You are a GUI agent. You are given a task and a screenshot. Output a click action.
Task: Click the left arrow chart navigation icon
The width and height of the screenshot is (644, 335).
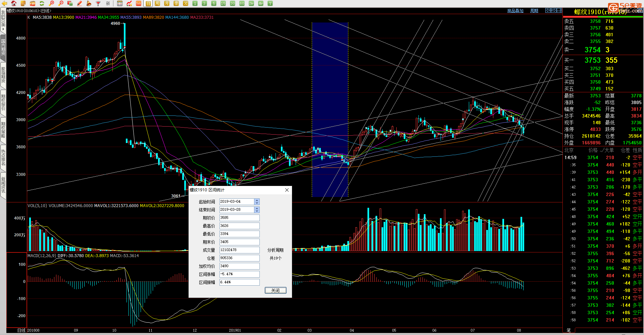tap(548, 10)
